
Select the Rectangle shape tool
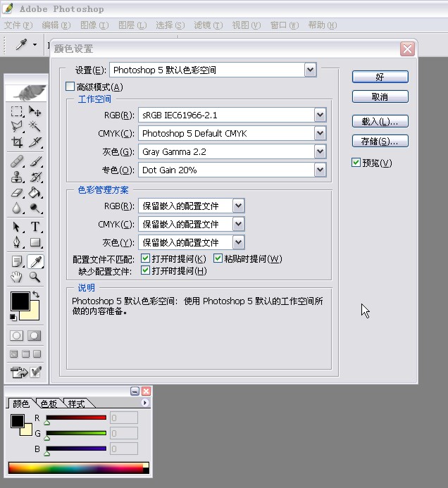[35, 242]
